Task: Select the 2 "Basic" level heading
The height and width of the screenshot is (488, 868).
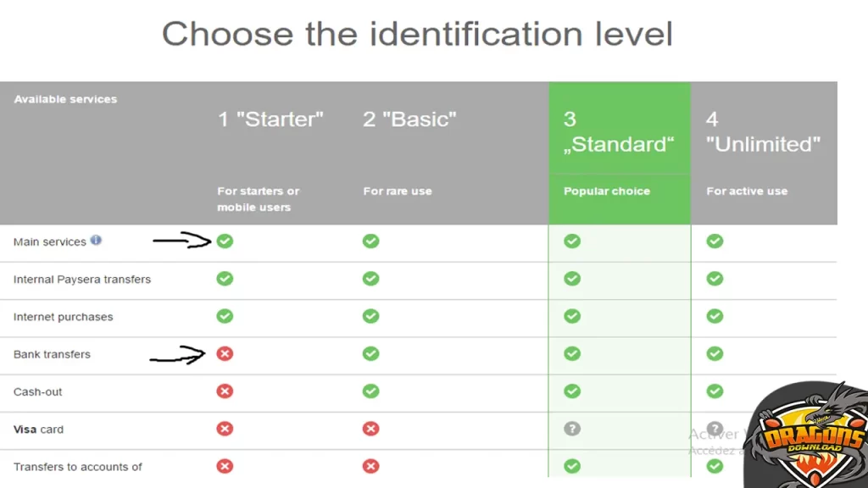Action: [409, 119]
